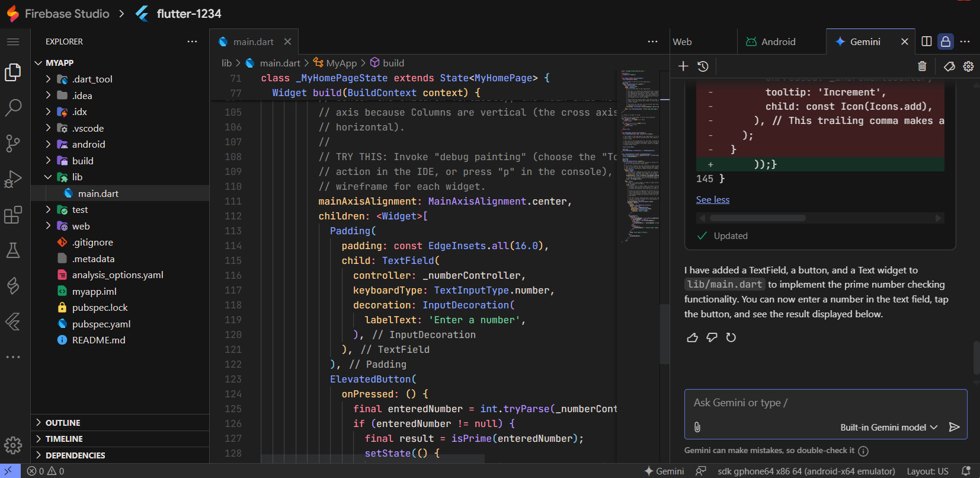Open the Source Control view

click(x=13, y=143)
